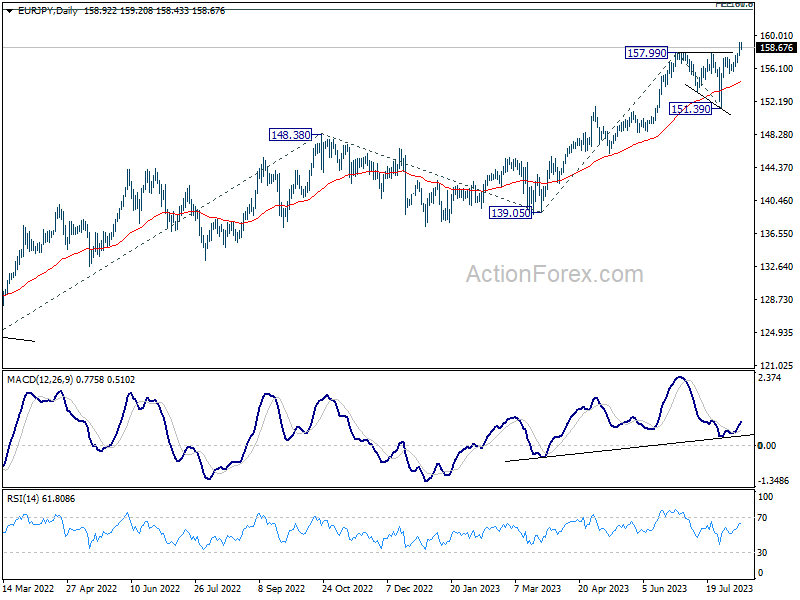Screen dimensions: 800x600
Task: Click the 148.280 price axis value
Action: tap(777, 135)
